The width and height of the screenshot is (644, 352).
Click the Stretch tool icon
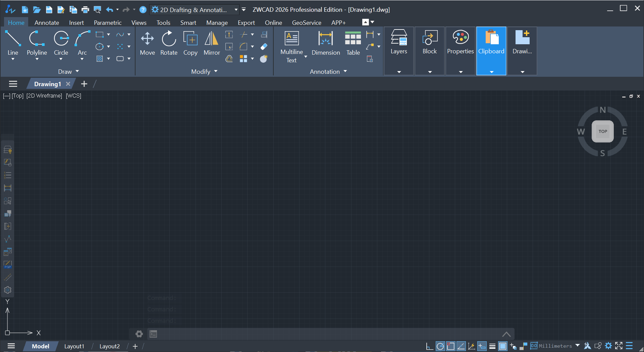229,35
